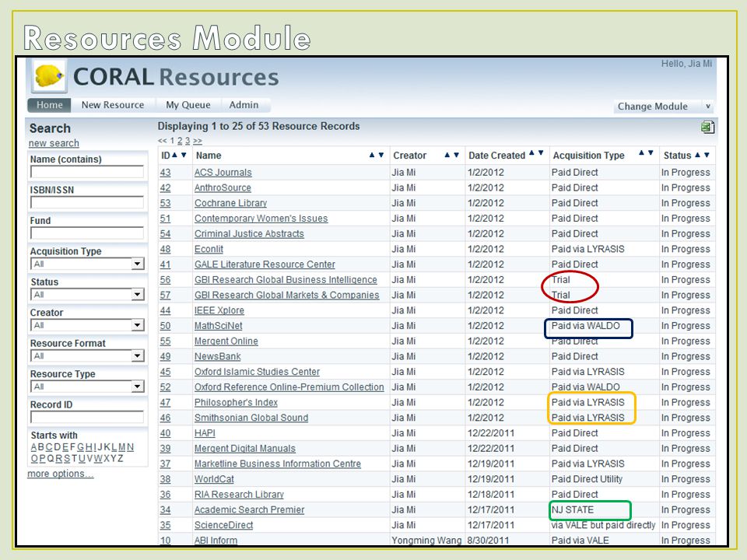
Task: Focus the ISBN/ISSN input field
Action: (x=86, y=202)
